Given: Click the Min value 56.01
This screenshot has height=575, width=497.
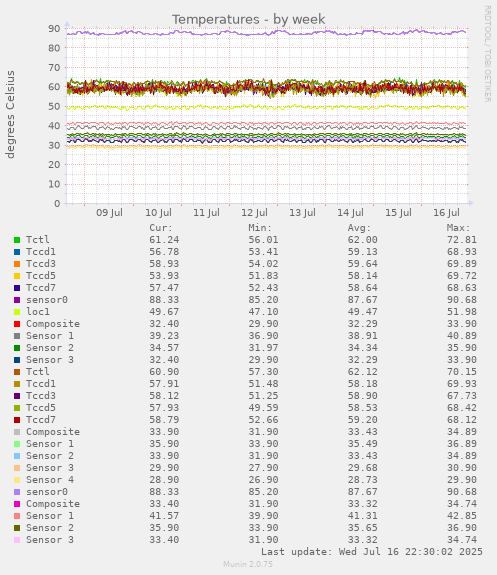Looking at the screenshot, I should pos(263,240).
